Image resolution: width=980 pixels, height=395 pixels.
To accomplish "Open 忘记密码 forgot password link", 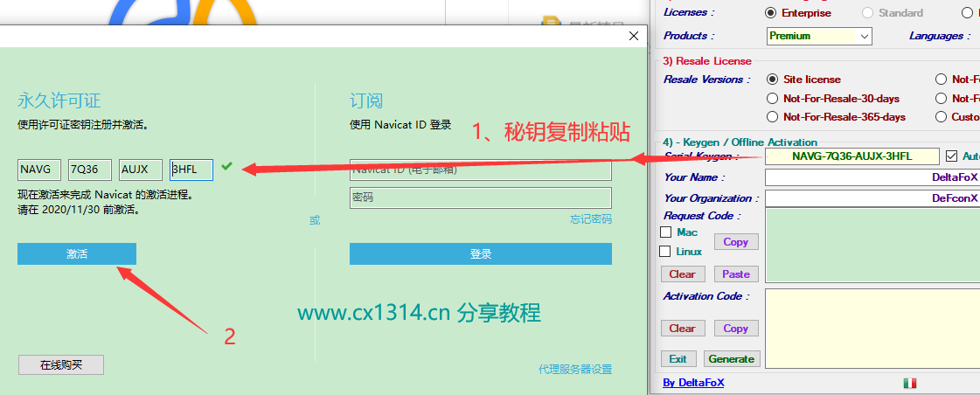I will 591,218.
